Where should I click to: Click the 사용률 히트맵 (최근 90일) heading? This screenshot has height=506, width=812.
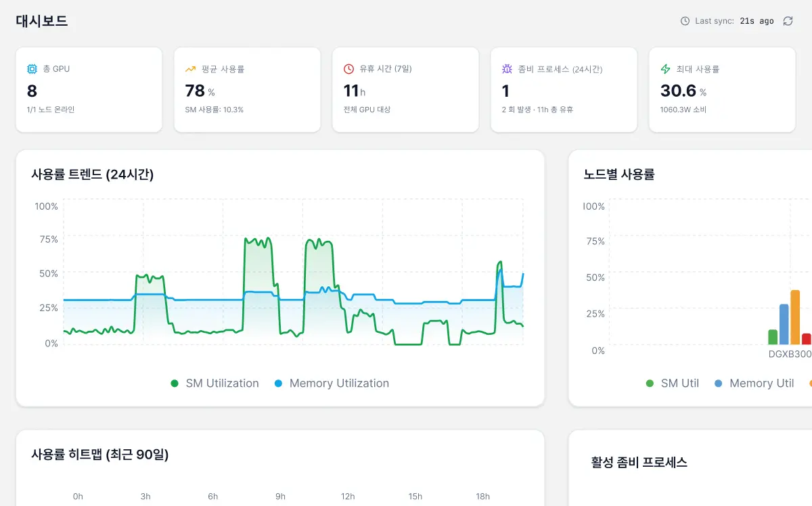[x=99, y=455]
